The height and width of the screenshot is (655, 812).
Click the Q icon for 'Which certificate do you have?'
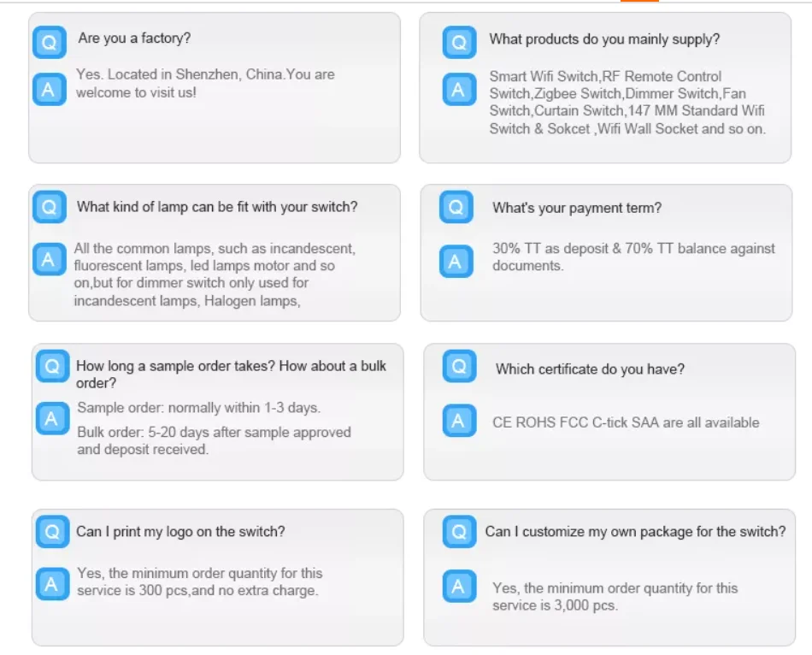tap(459, 366)
